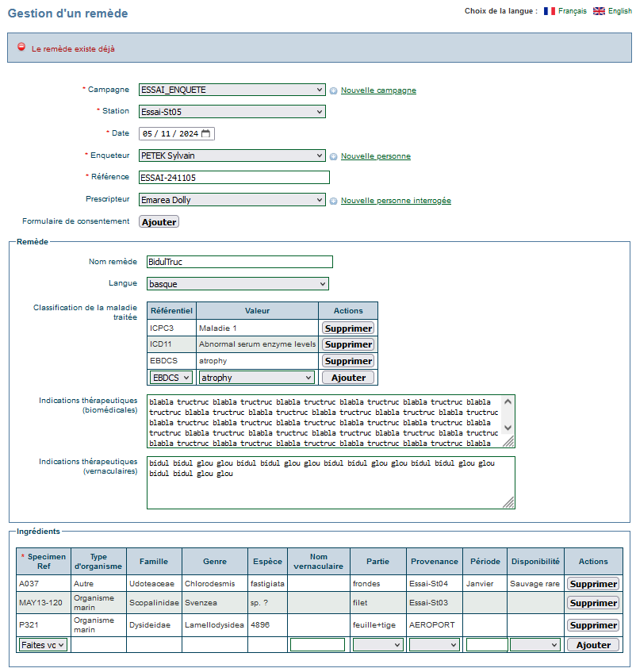Click the French flag language icon
636x672 pixels.
coord(549,11)
